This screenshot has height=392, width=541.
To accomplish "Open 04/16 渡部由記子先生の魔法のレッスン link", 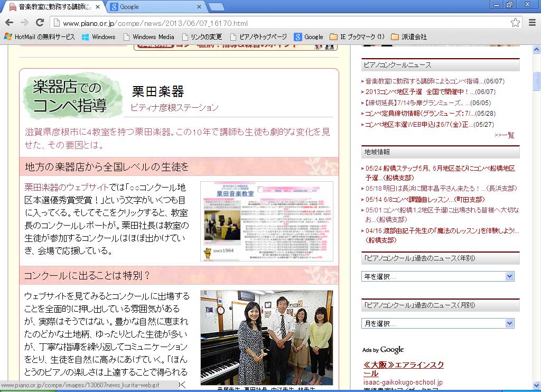I will 442,235.
